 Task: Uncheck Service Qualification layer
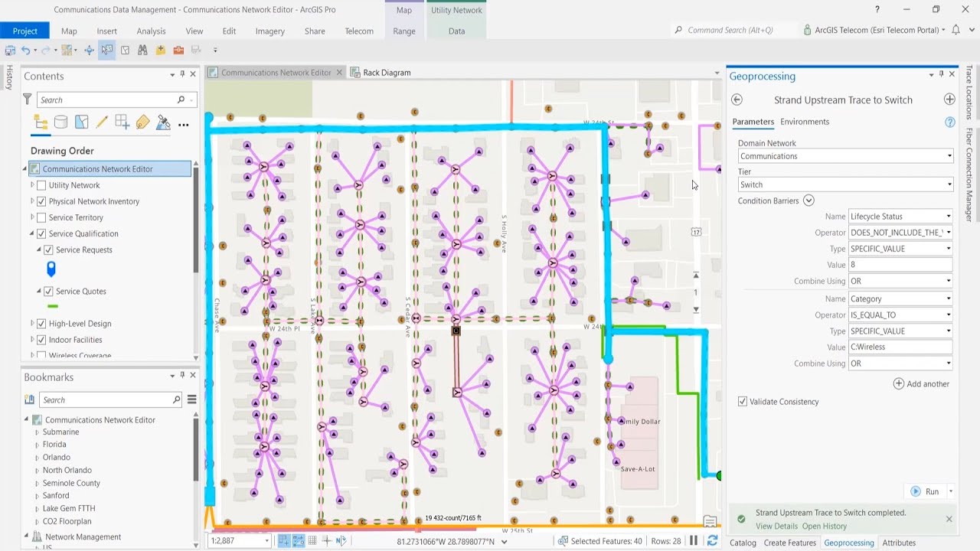41,233
